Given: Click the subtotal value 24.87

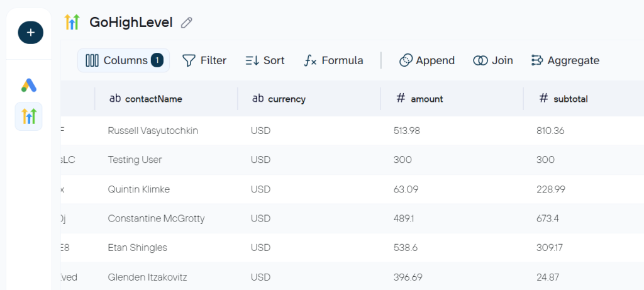Looking at the screenshot, I should click(x=548, y=277).
